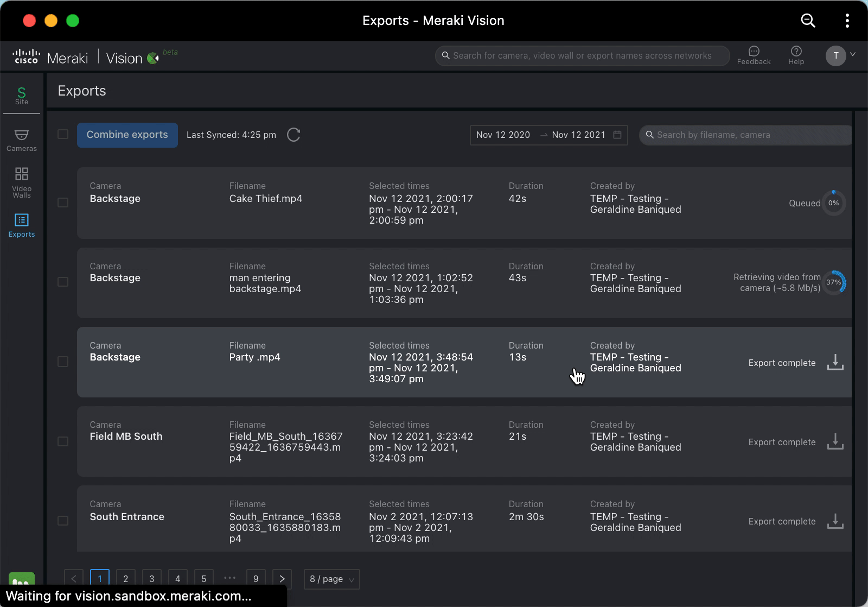Open the user avatar T dropdown
This screenshot has width=868, height=607.
(x=840, y=55)
